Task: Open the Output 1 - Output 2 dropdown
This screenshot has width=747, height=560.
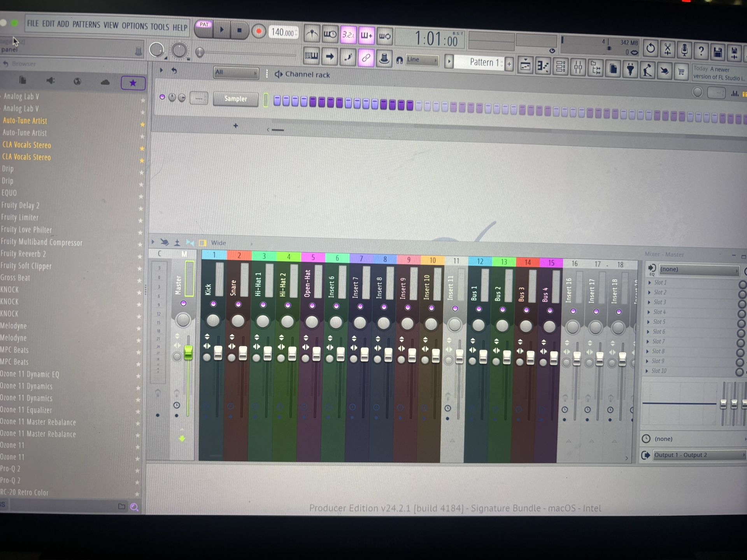Action: (x=699, y=455)
